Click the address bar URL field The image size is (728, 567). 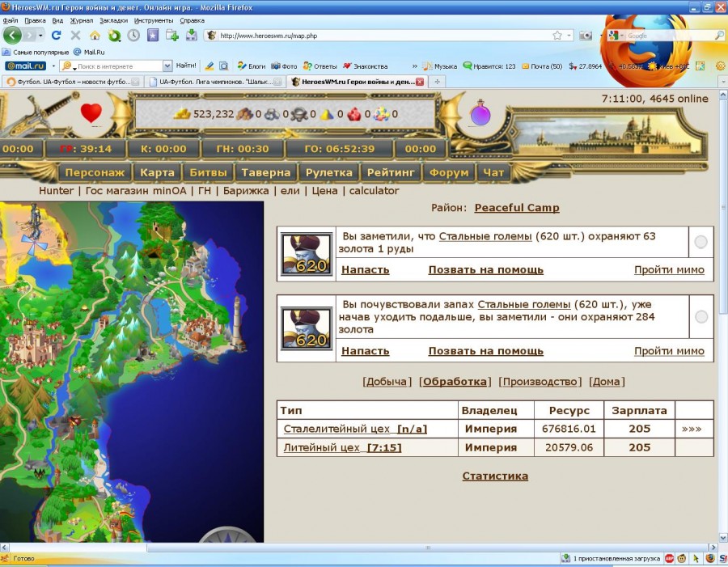(385, 36)
